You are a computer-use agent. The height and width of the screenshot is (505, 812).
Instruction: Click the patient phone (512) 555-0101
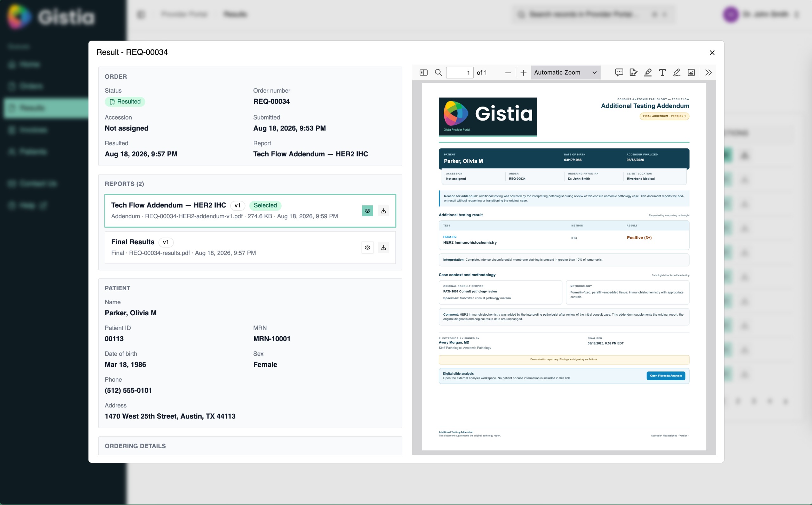pos(128,390)
